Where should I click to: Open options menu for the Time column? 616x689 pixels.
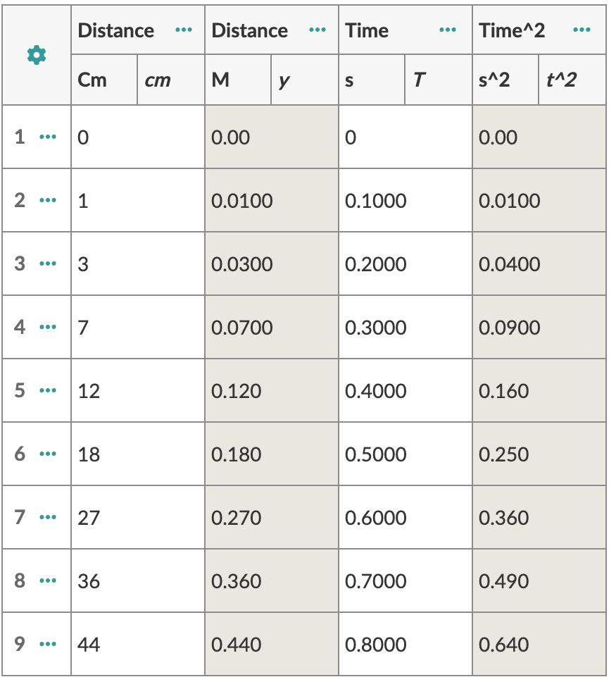[446, 30]
